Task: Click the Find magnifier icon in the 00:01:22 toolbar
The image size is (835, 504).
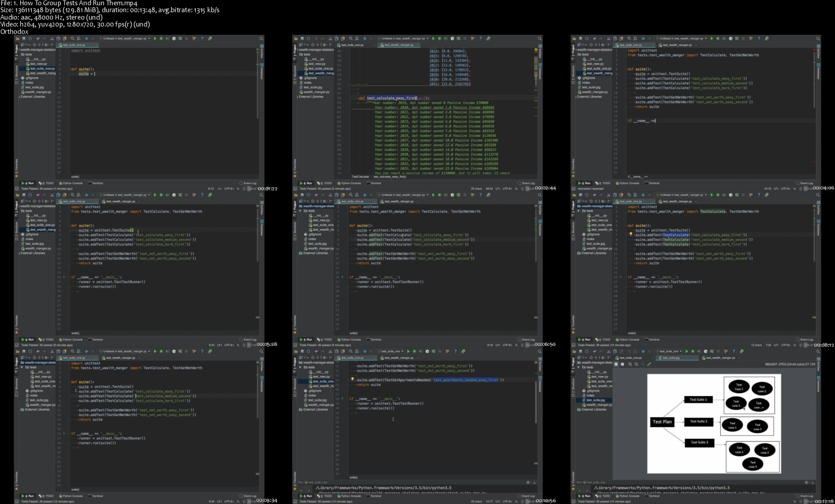Action: (73, 39)
